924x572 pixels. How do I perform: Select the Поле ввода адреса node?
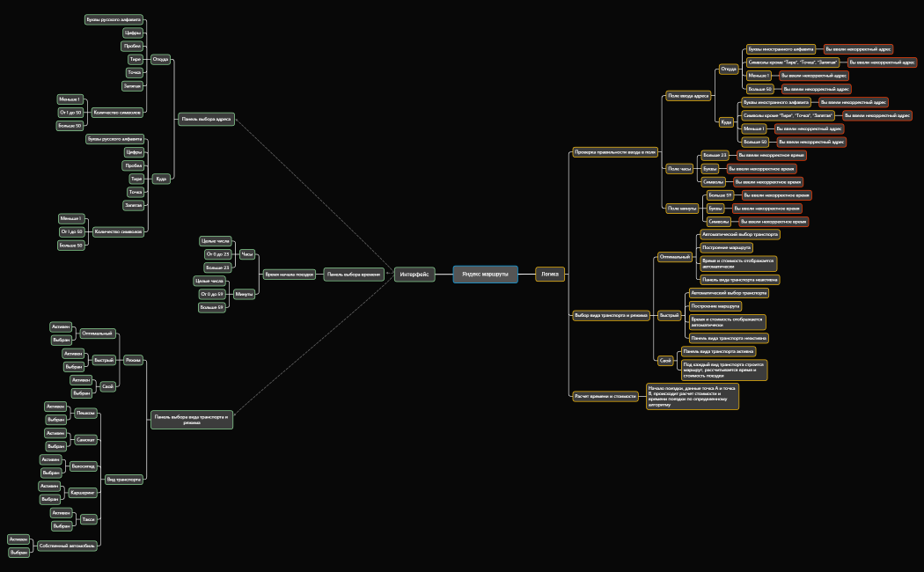pyautogui.click(x=688, y=95)
